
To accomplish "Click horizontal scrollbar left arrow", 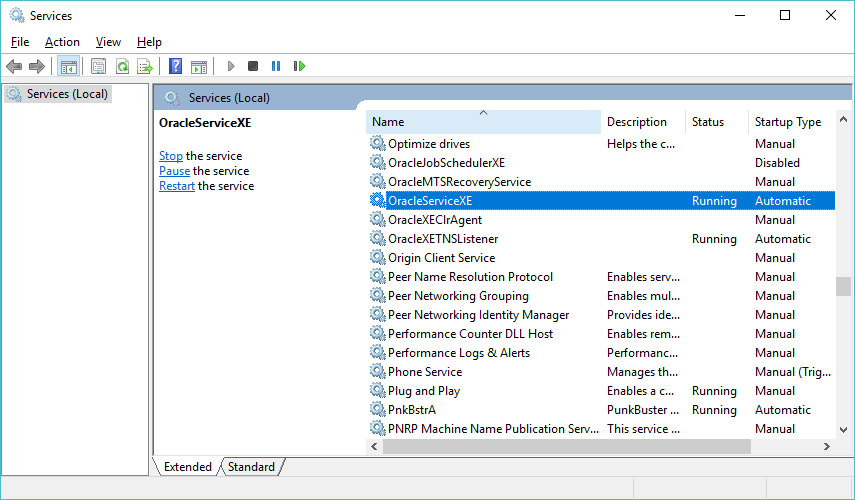I will (x=374, y=447).
